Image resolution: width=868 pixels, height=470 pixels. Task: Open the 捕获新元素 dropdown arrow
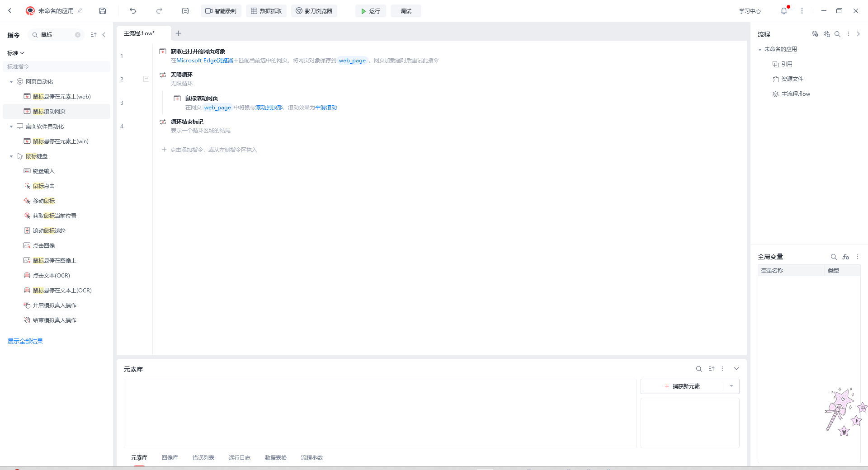coord(731,386)
